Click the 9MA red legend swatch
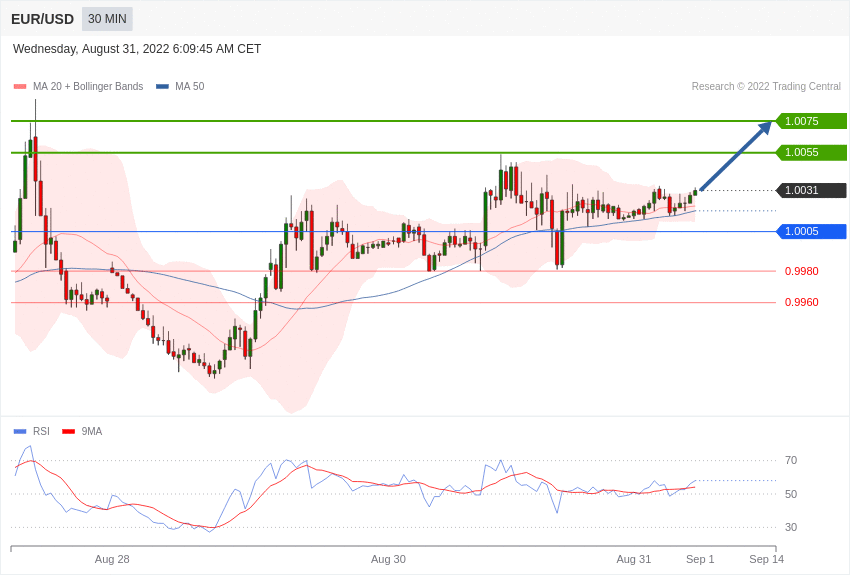The height and width of the screenshot is (576, 850). [68, 431]
